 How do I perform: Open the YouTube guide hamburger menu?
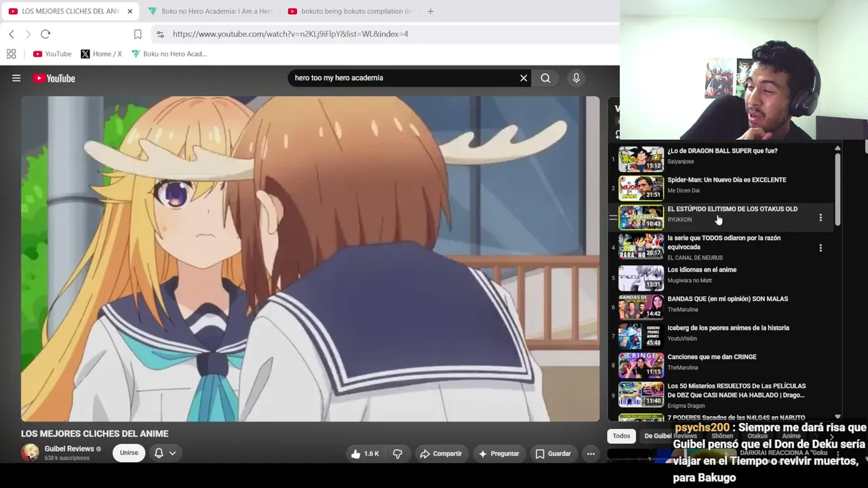click(16, 78)
